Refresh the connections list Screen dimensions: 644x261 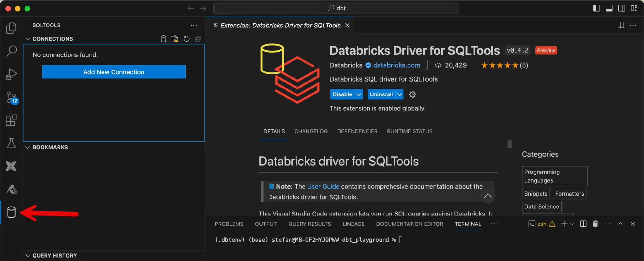(x=186, y=39)
